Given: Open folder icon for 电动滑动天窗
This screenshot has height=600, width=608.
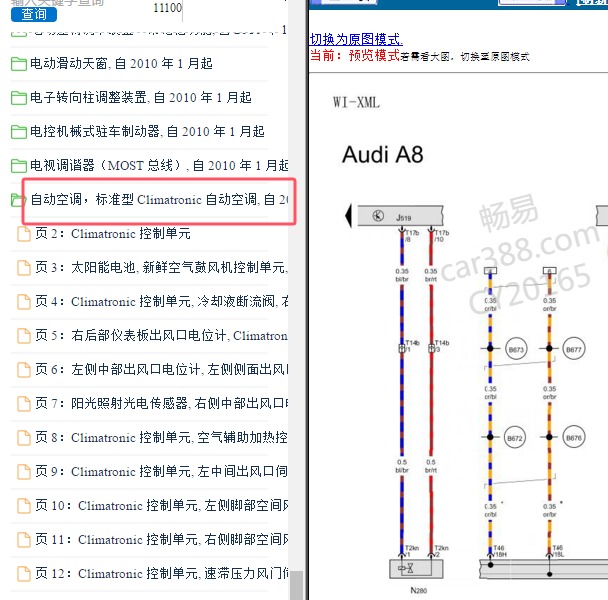Looking at the screenshot, I should (x=19, y=64).
